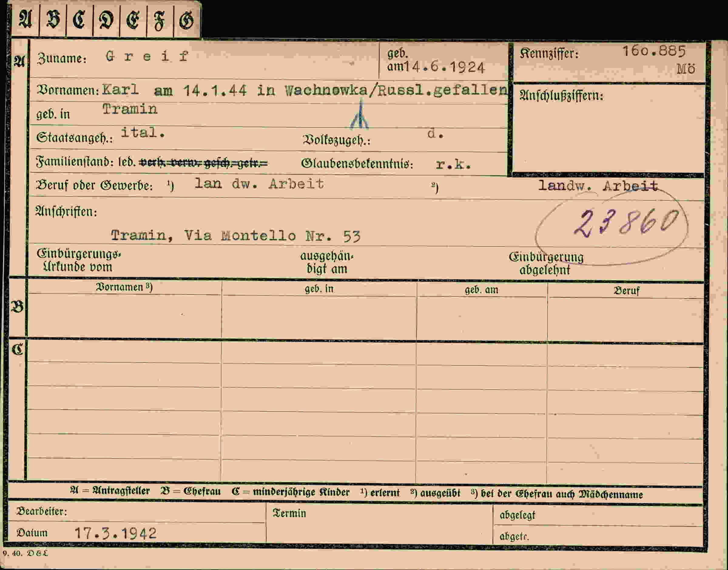Select the Fraktur index tab A
Viewport: 728px width, 570px height.
pyautogui.click(x=25, y=19)
